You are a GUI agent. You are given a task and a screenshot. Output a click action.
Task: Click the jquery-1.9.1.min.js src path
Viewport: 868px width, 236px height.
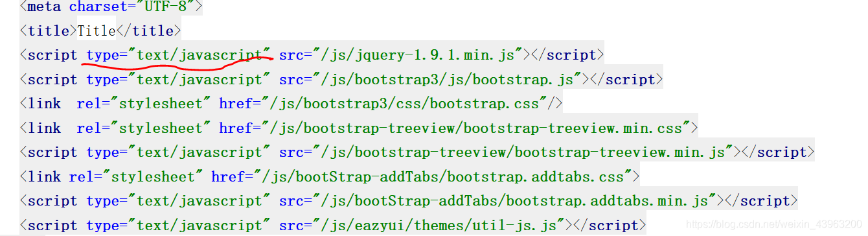[418, 55]
